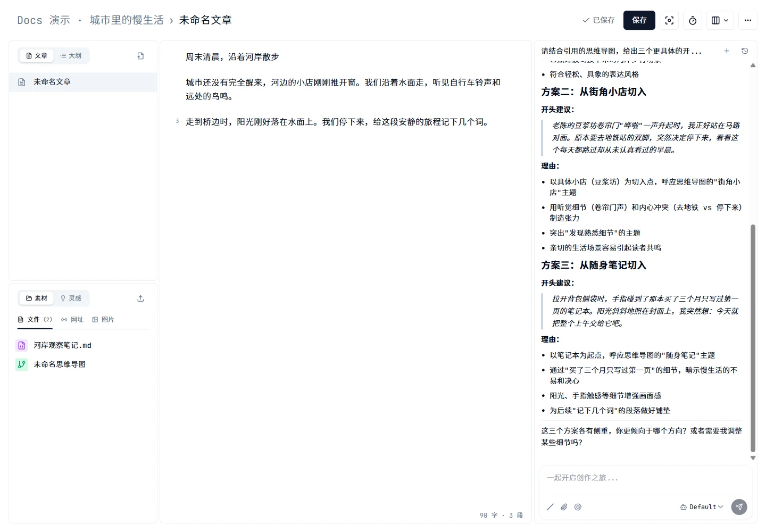Click the slash command icon in chat input

550,507
